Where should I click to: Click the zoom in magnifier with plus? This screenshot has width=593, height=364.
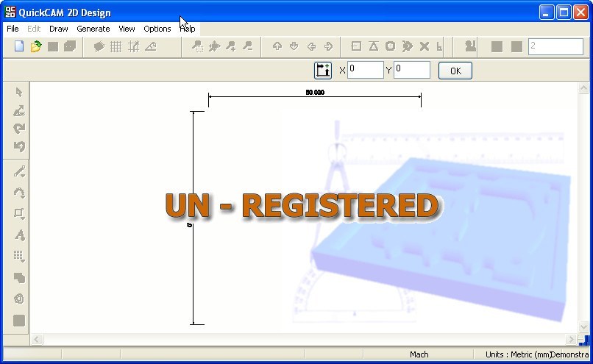click(231, 46)
